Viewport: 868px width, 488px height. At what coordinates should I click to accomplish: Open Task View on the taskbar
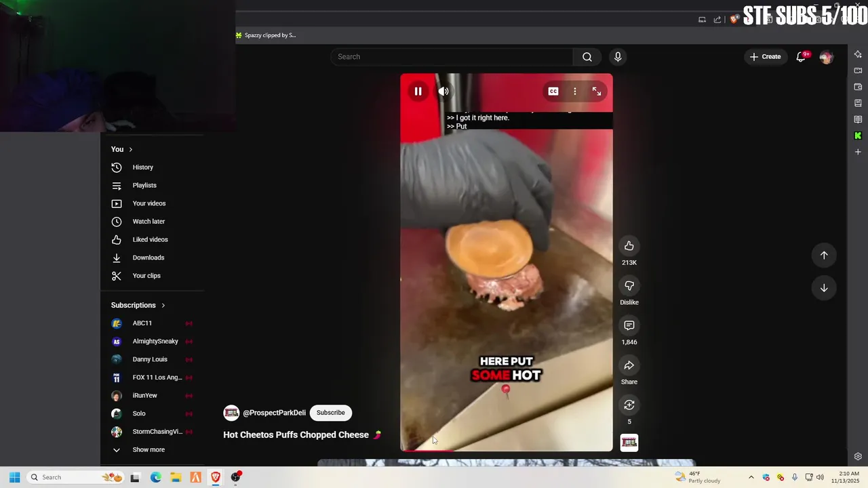(x=135, y=477)
